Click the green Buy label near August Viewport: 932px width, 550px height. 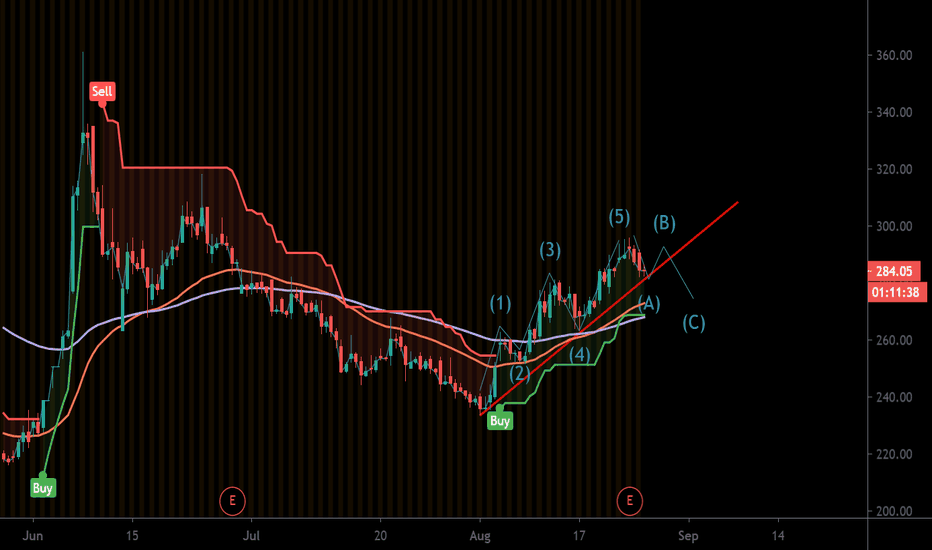click(x=500, y=421)
